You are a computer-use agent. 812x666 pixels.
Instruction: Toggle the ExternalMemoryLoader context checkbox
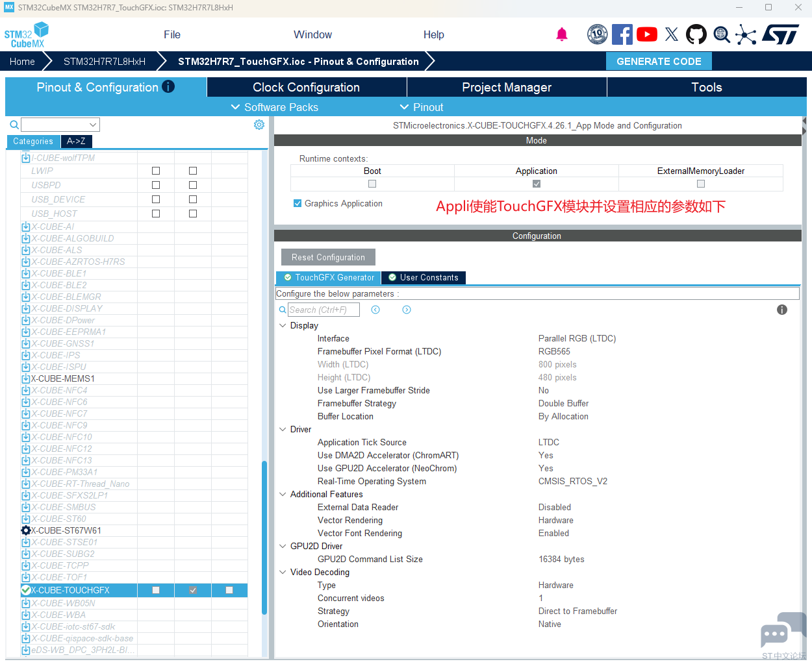click(x=701, y=184)
